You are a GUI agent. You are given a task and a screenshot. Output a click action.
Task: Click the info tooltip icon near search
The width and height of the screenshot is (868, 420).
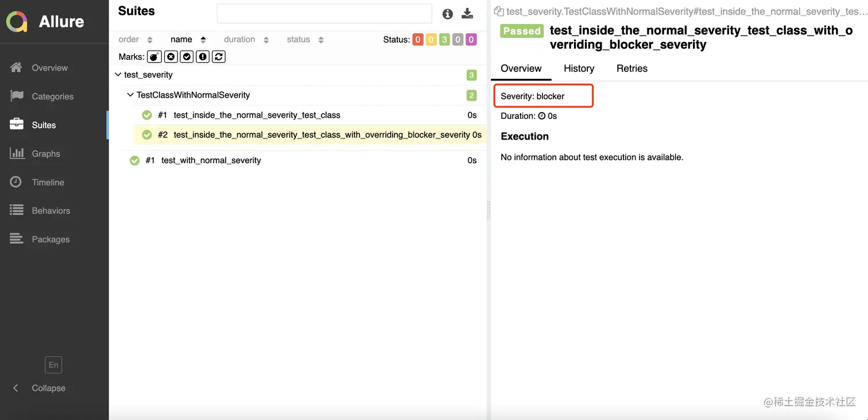pos(448,14)
